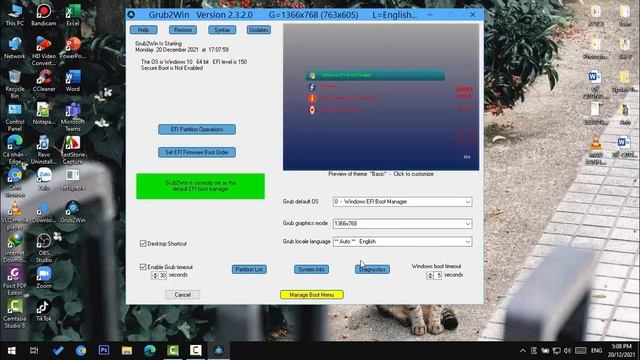Open EFI Partition Operations
Screen dimensions: 640x360
pos(197,129)
